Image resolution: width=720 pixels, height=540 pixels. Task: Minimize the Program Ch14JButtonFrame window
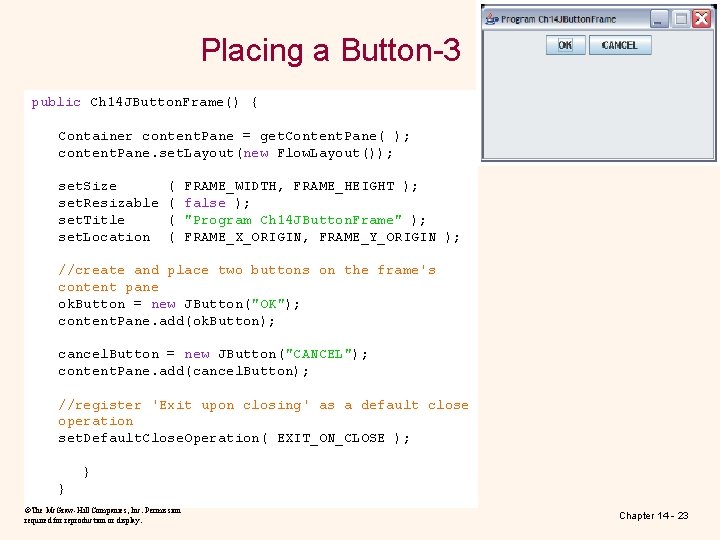(659, 19)
